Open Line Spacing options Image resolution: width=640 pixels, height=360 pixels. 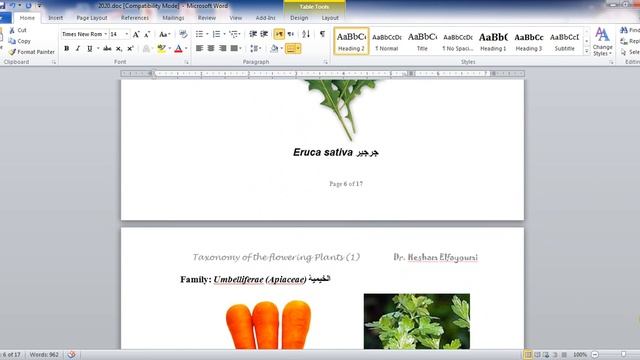click(255, 49)
